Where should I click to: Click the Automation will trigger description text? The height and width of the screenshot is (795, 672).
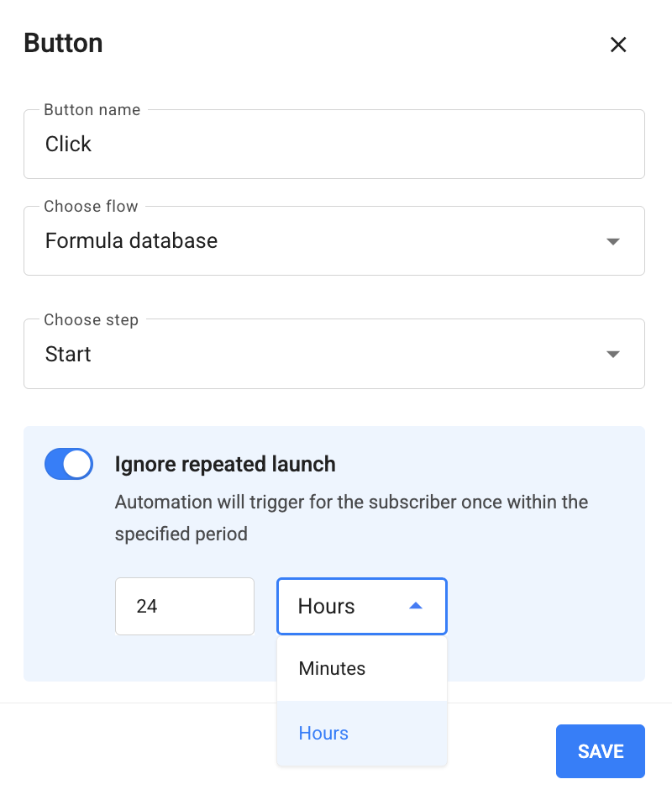351,518
